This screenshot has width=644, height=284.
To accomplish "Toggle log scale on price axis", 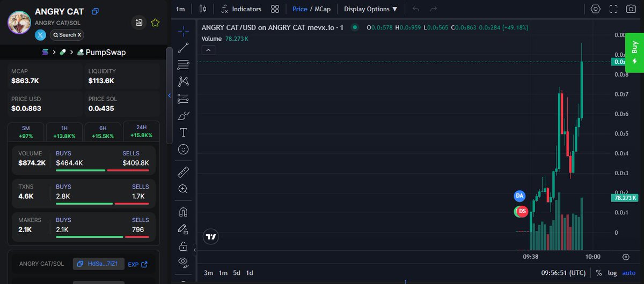I will (613, 273).
